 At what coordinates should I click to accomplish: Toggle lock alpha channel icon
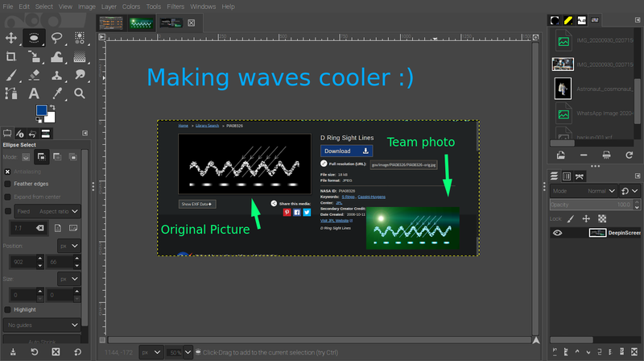pos(602,218)
